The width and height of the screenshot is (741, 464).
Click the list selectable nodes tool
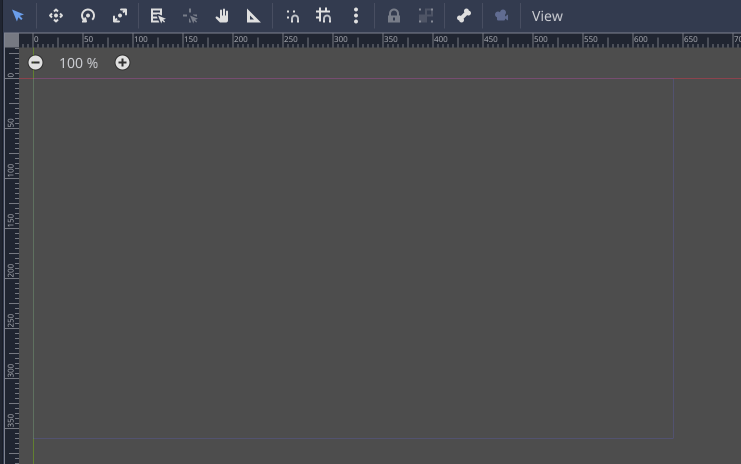[x=157, y=16]
